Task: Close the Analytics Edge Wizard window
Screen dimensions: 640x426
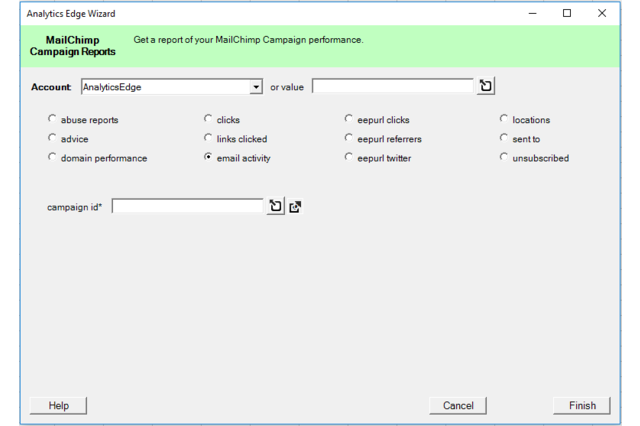Action: [602, 13]
